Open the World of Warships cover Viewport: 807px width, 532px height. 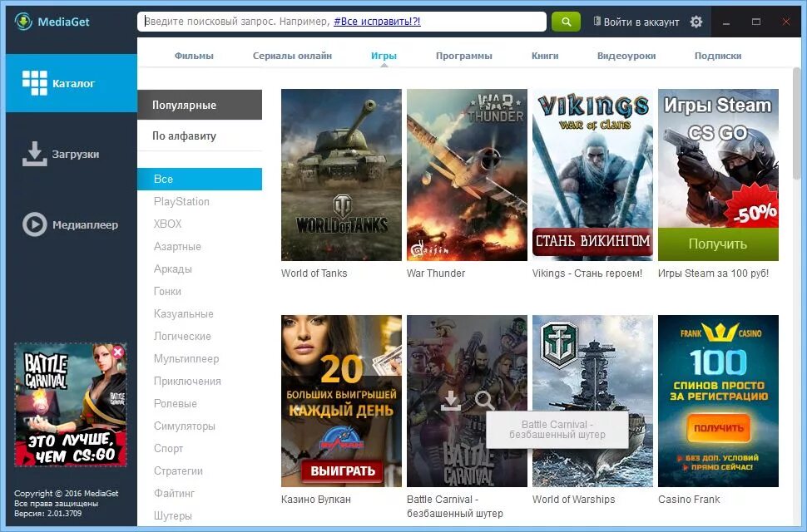pos(592,401)
